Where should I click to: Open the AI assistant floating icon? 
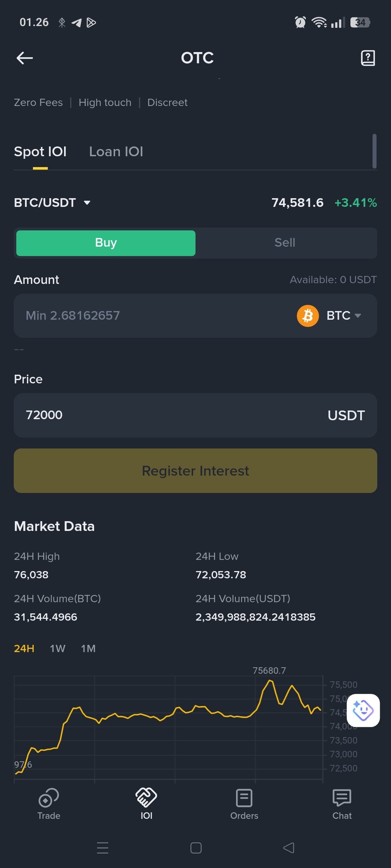click(x=363, y=710)
